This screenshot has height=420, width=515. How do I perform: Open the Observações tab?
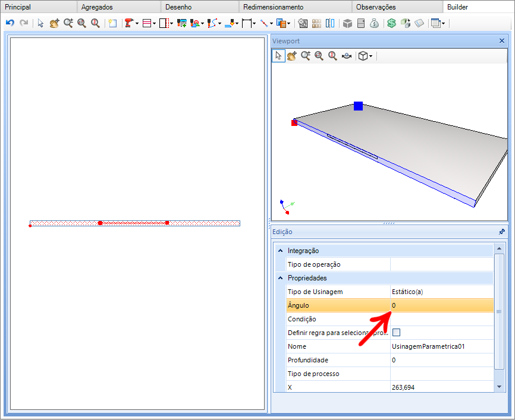point(376,7)
